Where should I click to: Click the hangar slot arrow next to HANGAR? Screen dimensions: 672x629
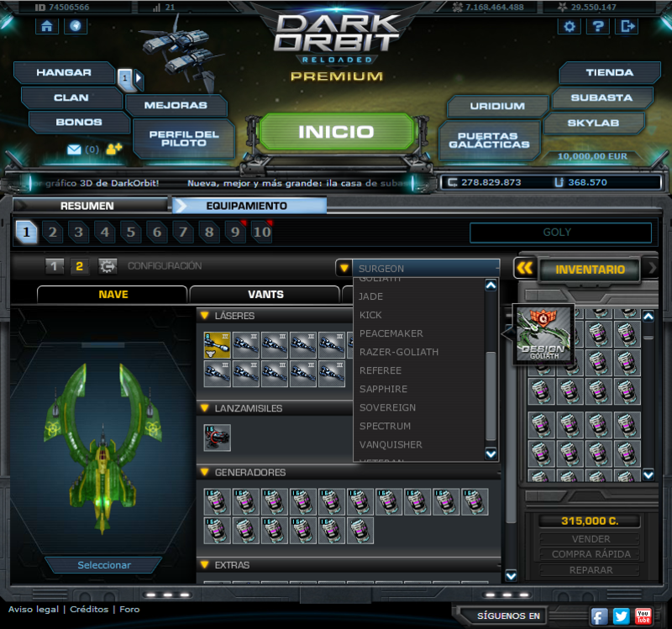click(x=139, y=78)
